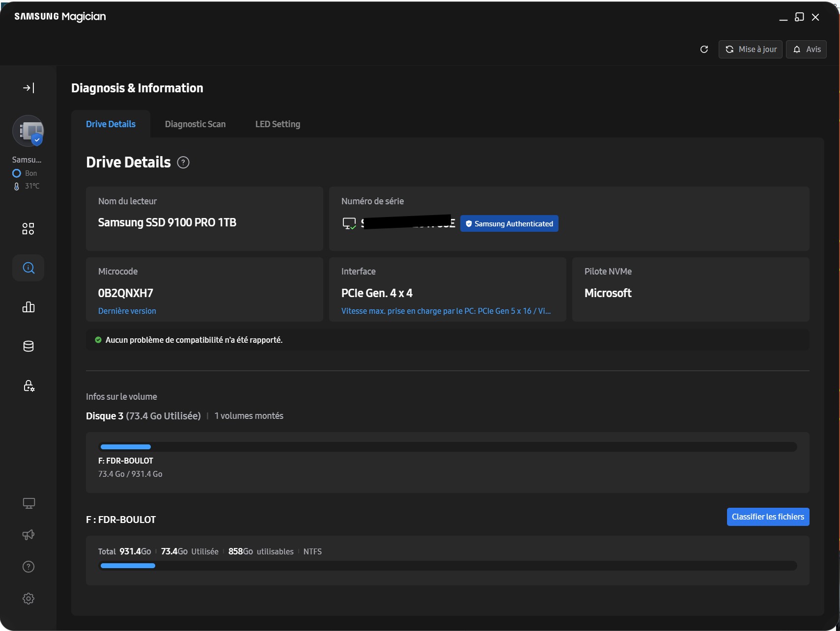Click the monitor icon in lower sidebar
The height and width of the screenshot is (631, 840).
pos(28,503)
